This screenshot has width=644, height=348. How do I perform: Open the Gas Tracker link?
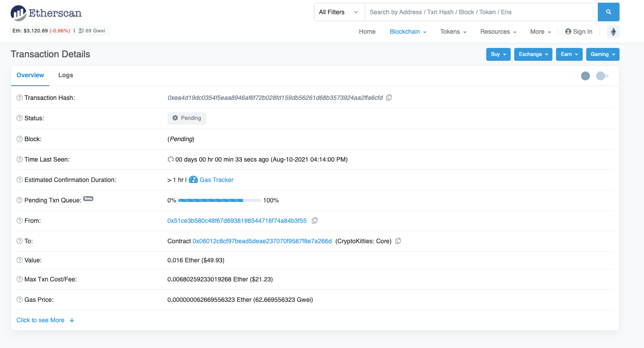coord(216,180)
